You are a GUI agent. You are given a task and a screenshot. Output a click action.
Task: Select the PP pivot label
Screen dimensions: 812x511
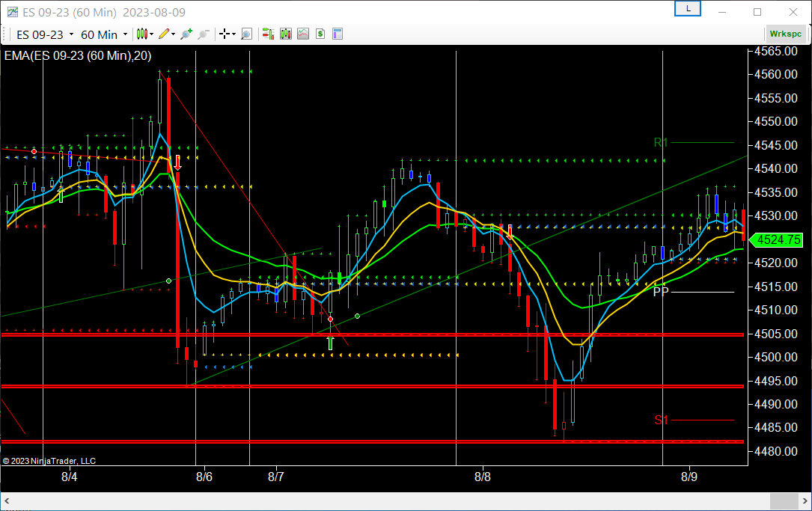661,292
